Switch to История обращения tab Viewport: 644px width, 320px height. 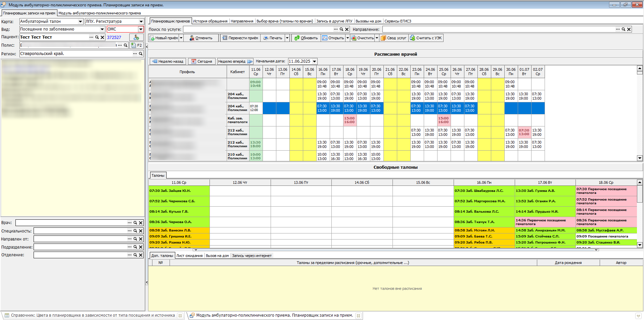tap(210, 21)
